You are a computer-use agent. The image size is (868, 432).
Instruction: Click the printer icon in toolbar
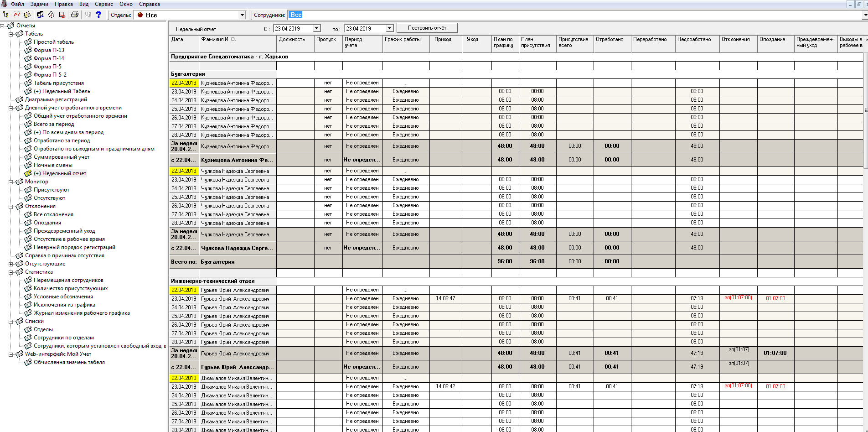[x=75, y=15]
